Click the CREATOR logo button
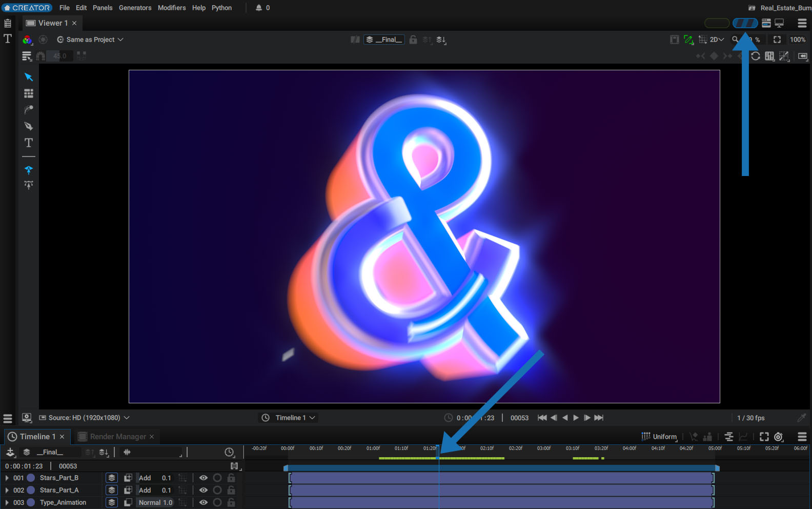The height and width of the screenshot is (509, 812). pyautogui.click(x=27, y=8)
